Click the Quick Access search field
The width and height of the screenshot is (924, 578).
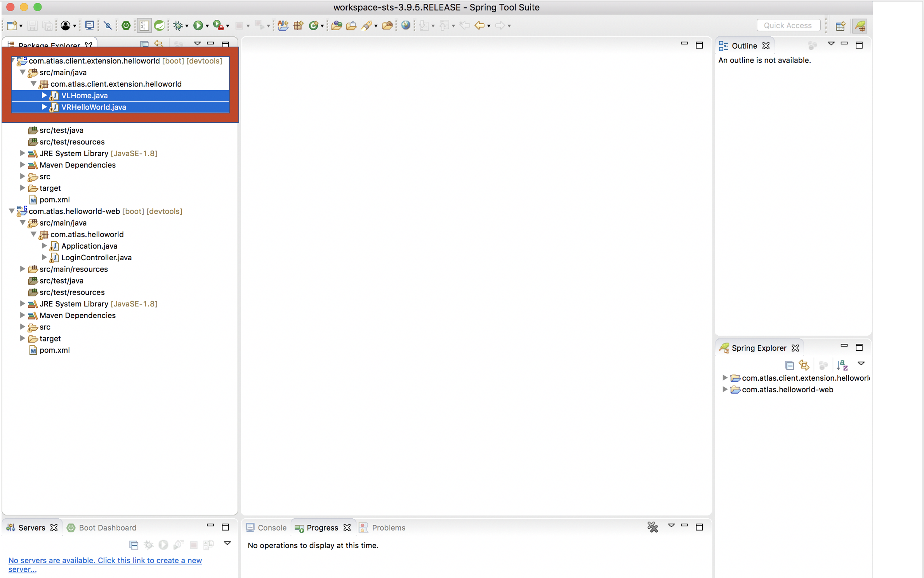tap(788, 26)
